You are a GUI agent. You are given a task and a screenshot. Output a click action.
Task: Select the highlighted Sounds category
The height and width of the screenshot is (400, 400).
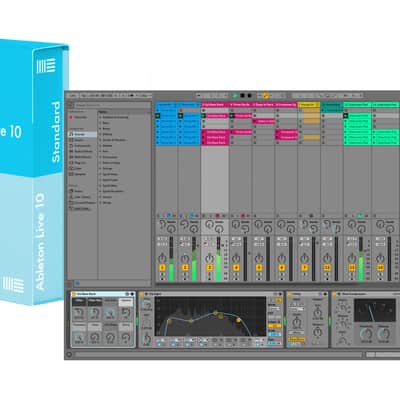pos(83,134)
